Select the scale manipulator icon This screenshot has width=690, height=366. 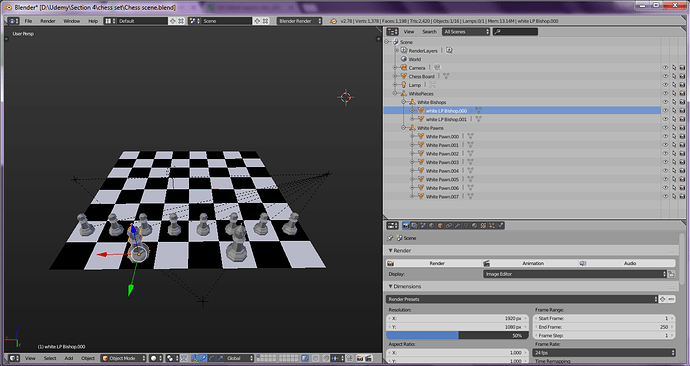coord(221,358)
